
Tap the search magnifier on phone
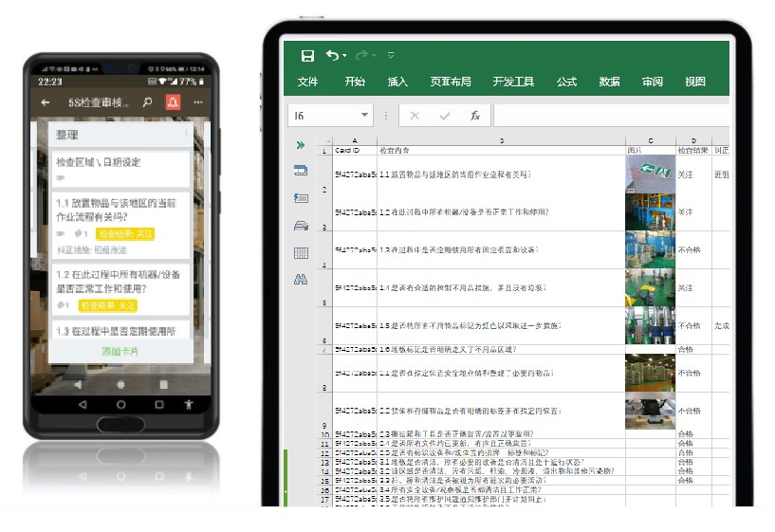click(147, 102)
